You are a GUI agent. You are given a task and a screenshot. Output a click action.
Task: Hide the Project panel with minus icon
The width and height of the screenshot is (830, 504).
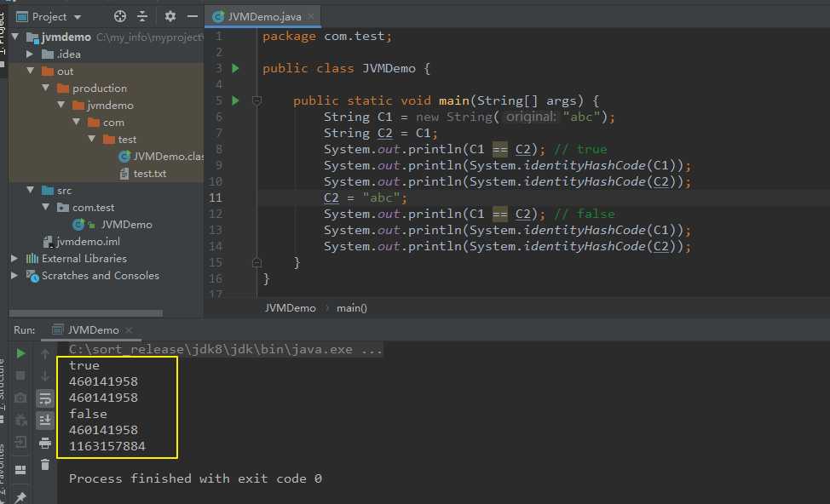tap(192, 16)
